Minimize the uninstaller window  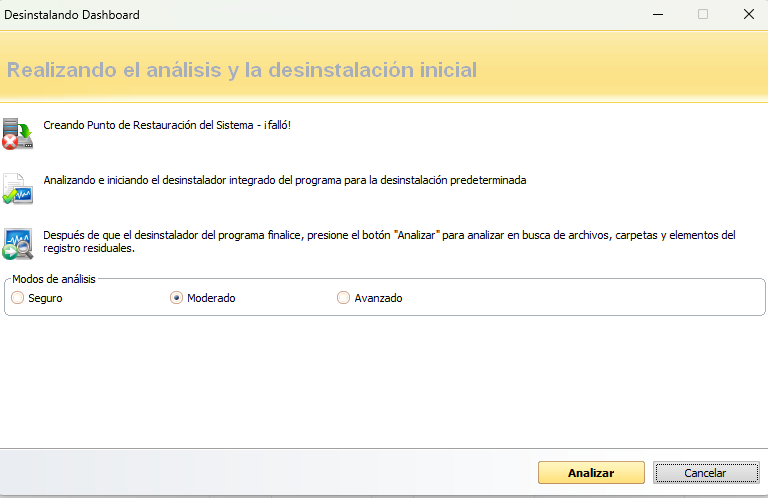657,15
